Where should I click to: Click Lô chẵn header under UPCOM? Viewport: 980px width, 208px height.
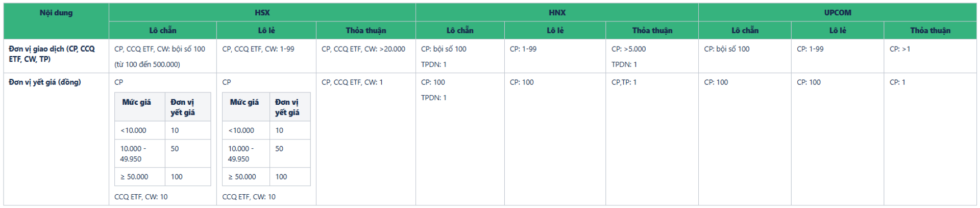[x=745, y=31]
